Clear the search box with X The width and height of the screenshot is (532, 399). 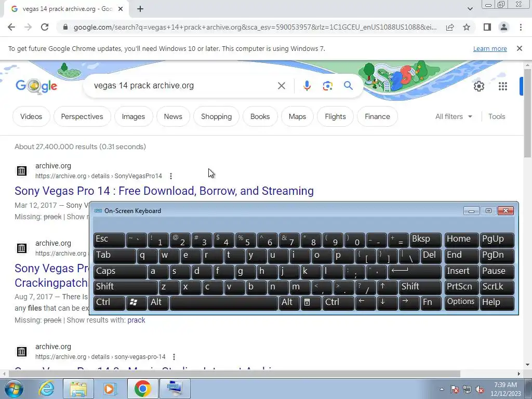[281, 86]
